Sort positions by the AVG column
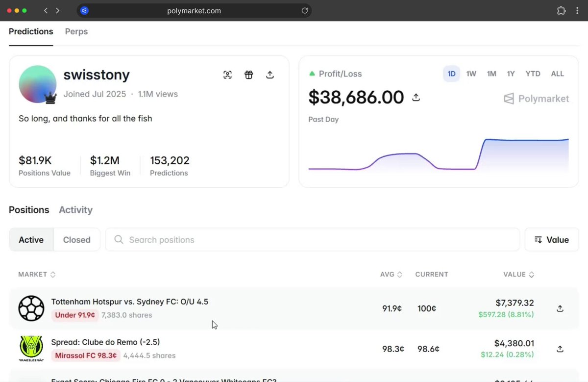This screenshot has height=382, width=588. click(391, 275)
